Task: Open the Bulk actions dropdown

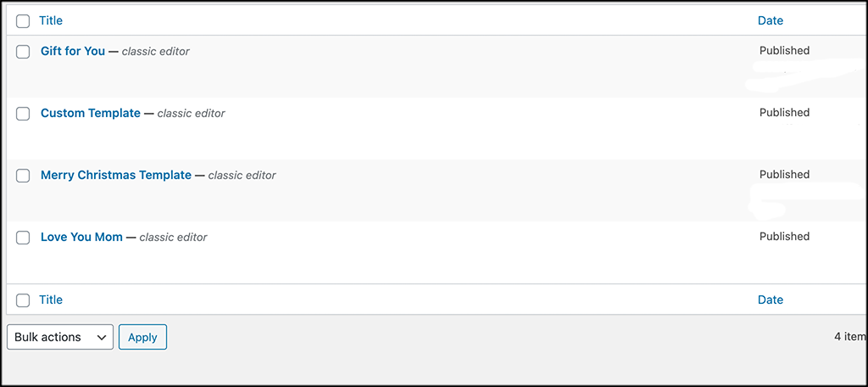Action: pyautogui.click(x=60, y=337)
